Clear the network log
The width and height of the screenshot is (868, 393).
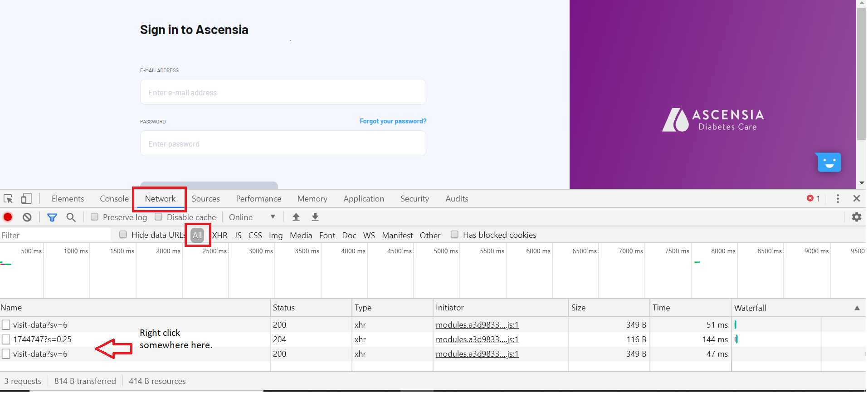click(x=27, y=217)
